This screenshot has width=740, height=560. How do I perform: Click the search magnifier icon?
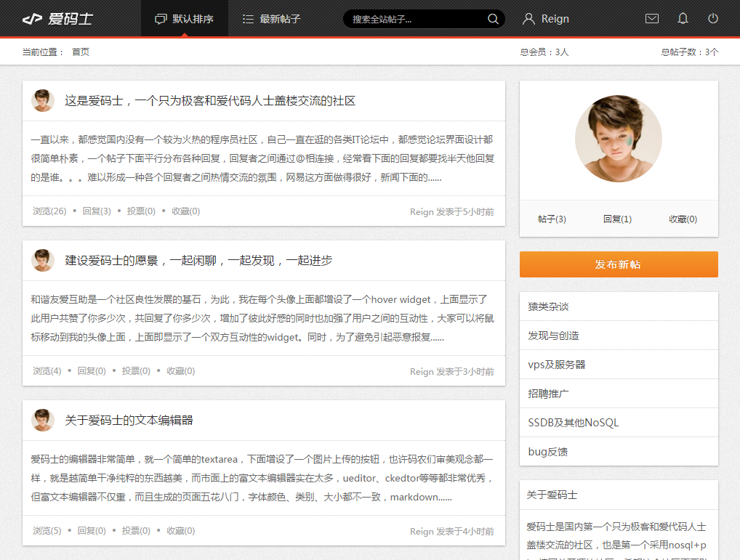pos(493,19)
